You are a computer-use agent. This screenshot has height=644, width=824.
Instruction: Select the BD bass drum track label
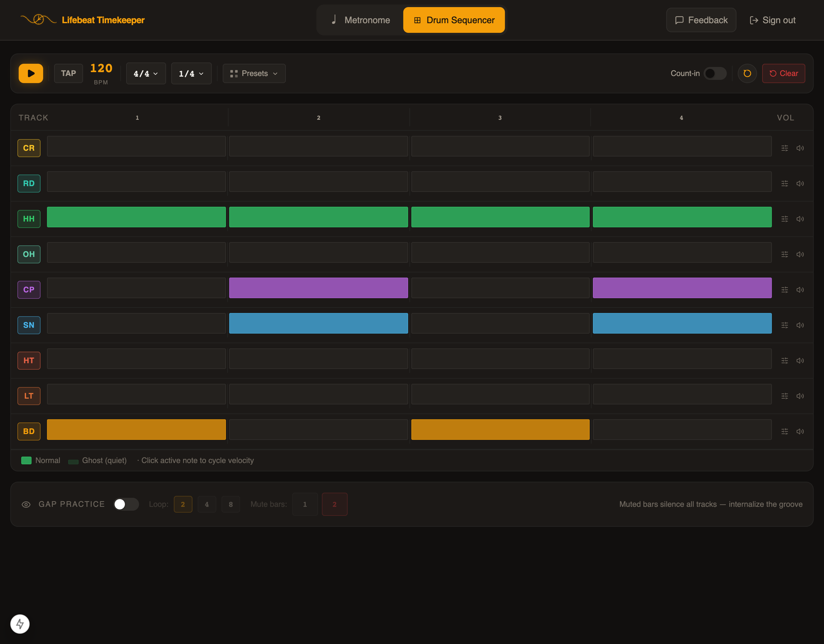[x=29, y=431]
